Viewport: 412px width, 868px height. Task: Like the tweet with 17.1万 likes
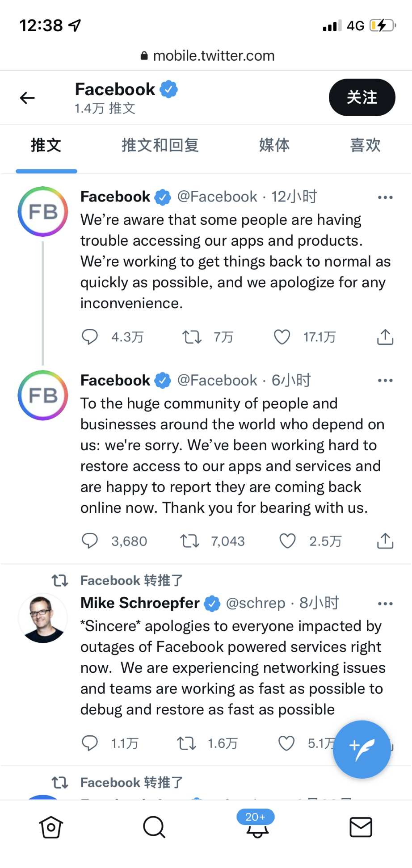coord(282,337)
